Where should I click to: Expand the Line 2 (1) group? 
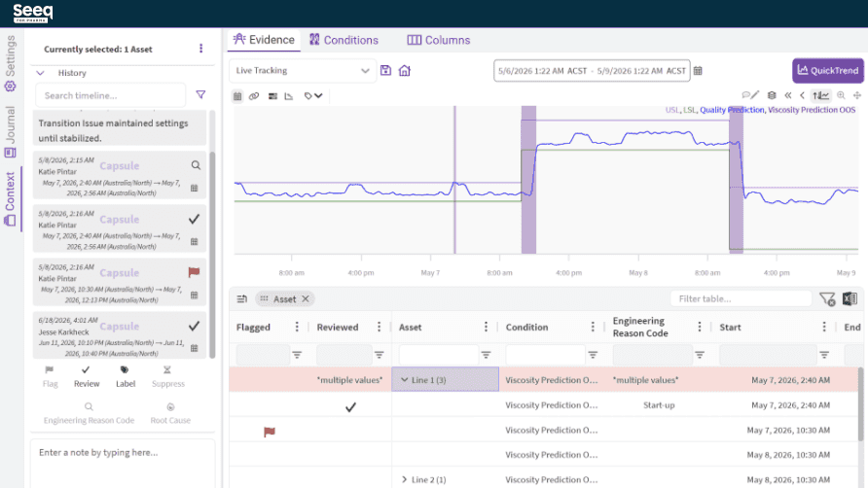(404, 479)
